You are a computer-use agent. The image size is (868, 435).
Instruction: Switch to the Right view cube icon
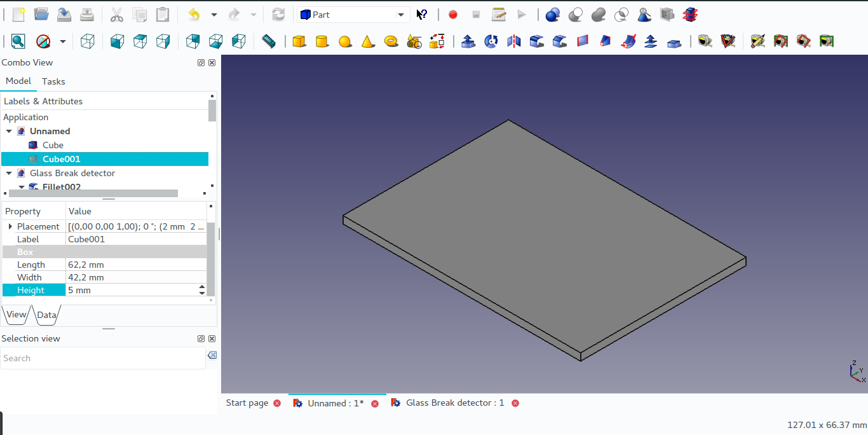coord(163,41)
